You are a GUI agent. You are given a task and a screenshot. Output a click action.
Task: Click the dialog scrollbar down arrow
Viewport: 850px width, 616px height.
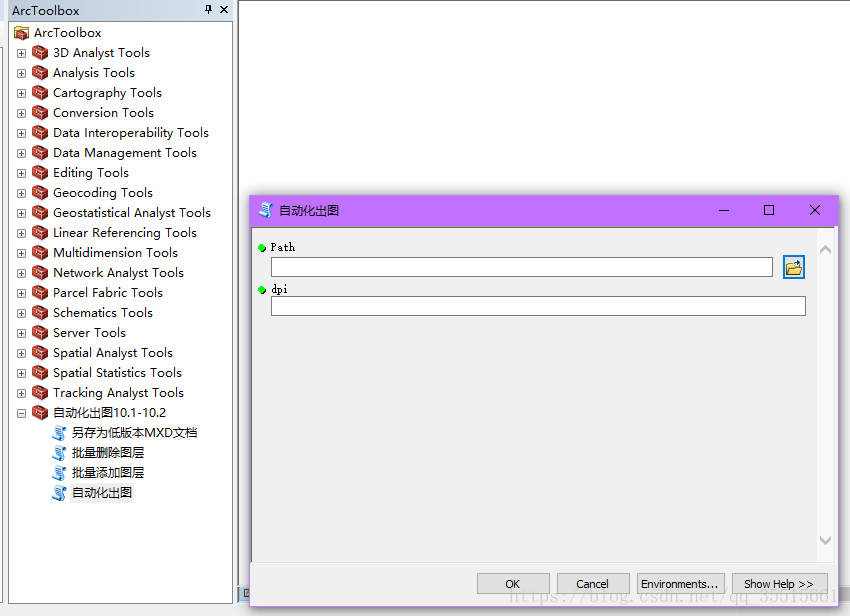pyautogui.click(x=825, y=540)
